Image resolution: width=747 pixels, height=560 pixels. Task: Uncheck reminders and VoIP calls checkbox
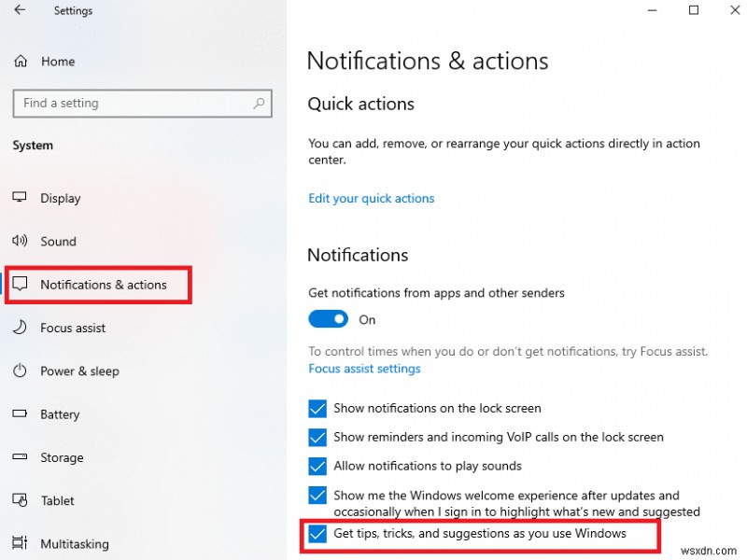[x=317, y=437]
